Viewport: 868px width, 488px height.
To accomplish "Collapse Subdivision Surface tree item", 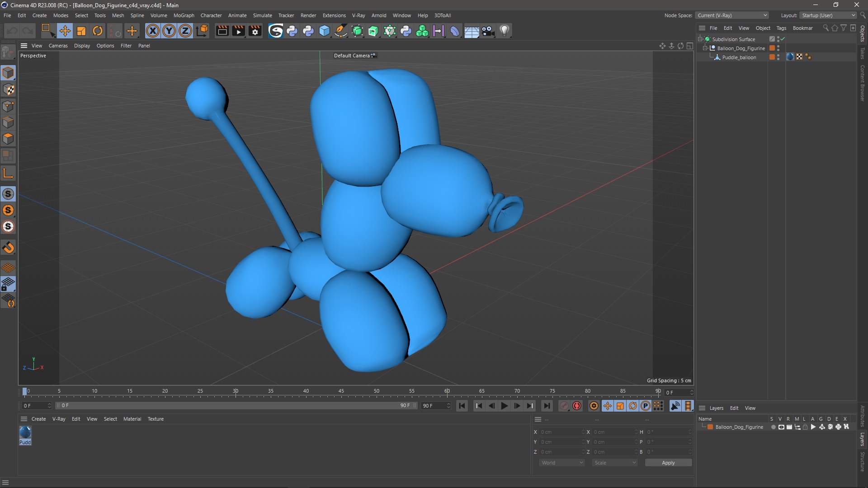I will coord(700,39).
